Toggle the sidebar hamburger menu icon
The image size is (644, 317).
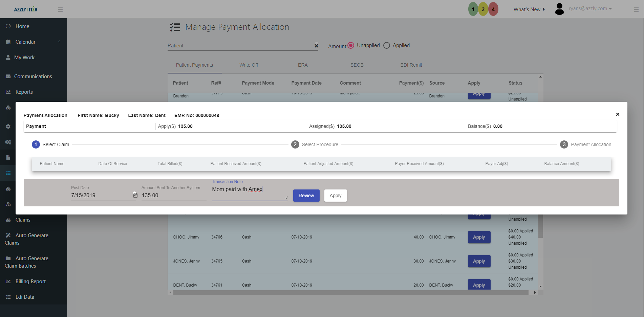pyautogui.click(x=60, y=9)
